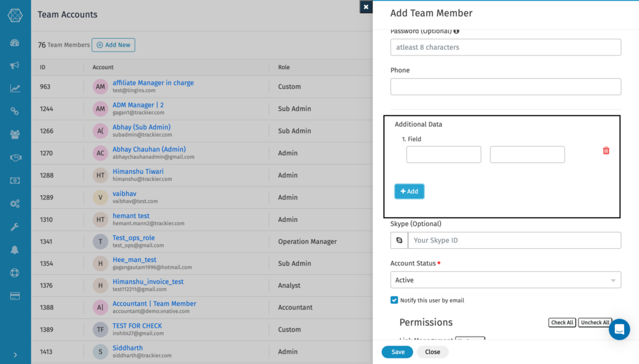Uncheck Notify this user by email

pos(394,300)
